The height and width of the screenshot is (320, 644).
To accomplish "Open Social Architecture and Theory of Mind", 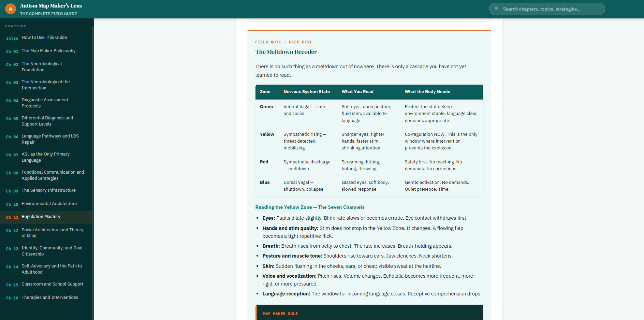I will coord(46,233).
